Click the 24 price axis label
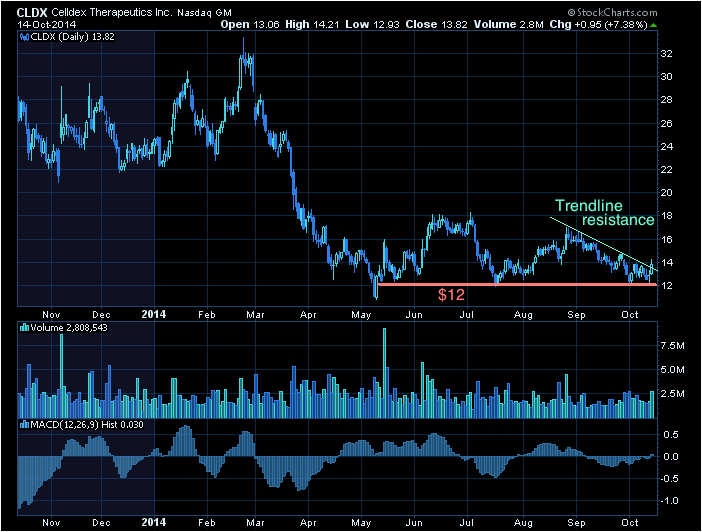The image size is (702, 532). [667, 146]
